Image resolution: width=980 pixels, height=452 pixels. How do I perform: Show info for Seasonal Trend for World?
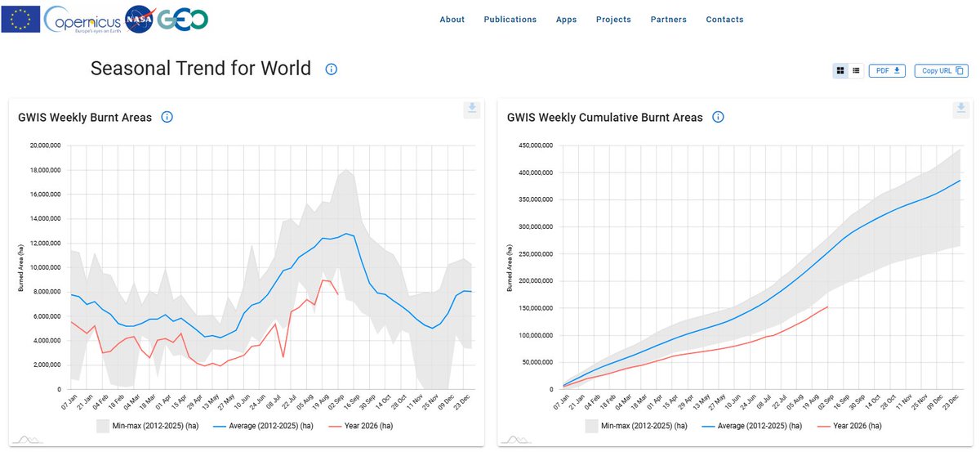331,69
